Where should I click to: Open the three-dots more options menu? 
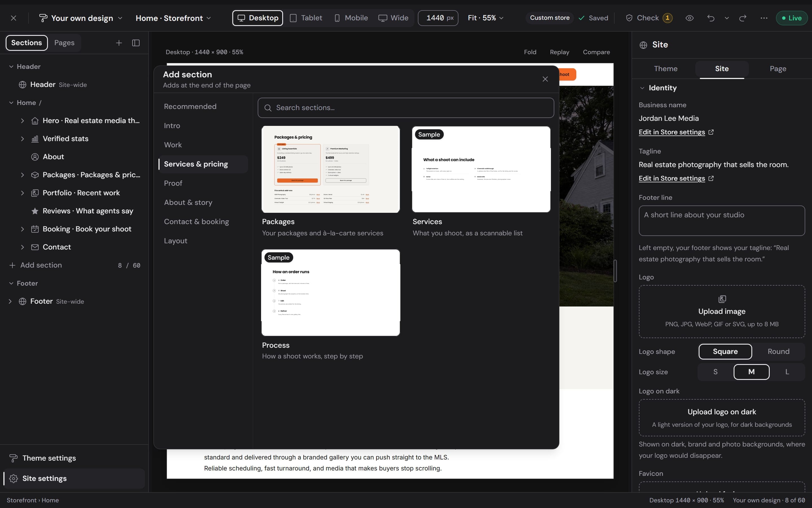[x=764, y=18]
